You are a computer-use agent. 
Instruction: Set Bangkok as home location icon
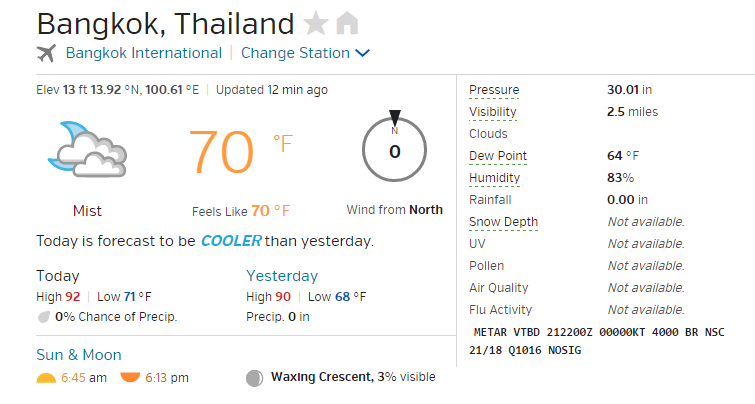point(347,23)
